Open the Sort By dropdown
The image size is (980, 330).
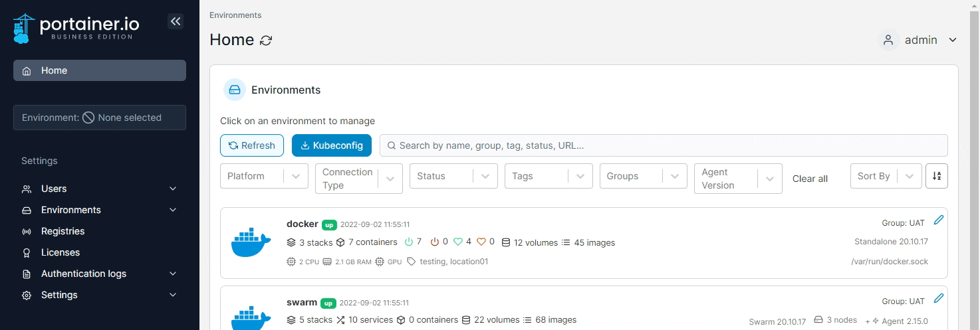coord(886,176)
